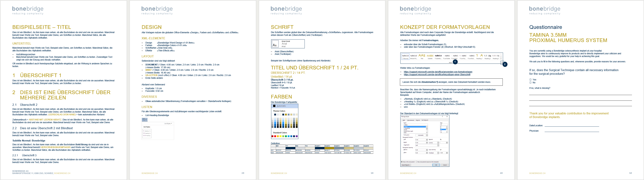Open the Line spacing Multiple dropdown

(438, 153)
